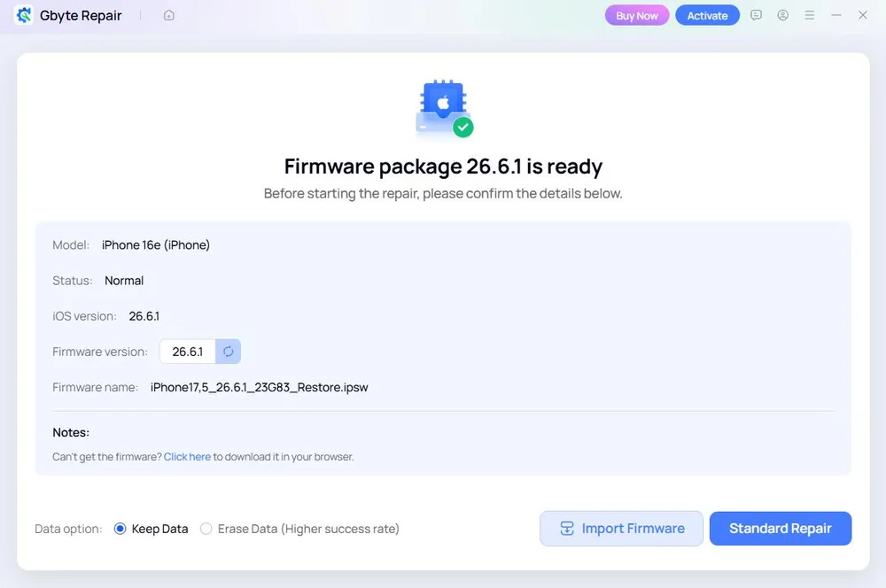This screenshot has width=886, height=588.
Task: Close the Gbyte Repair window
Action: [863, 15]
